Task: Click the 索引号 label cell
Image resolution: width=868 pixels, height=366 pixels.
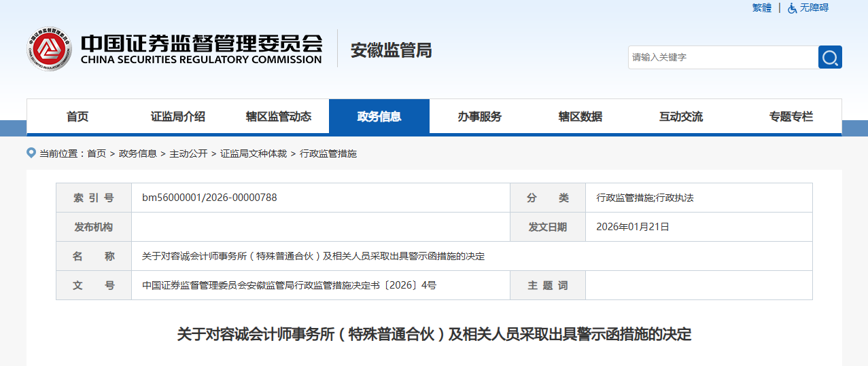Action: 94,198
